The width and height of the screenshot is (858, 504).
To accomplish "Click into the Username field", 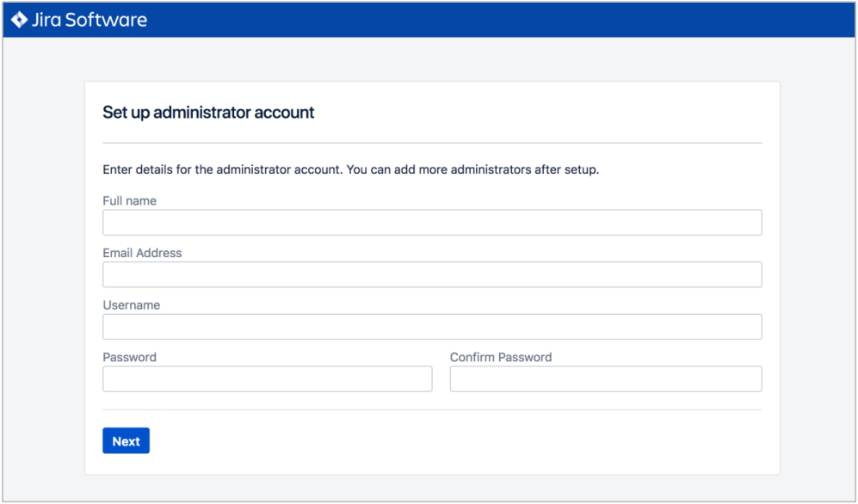I will 432,326.
